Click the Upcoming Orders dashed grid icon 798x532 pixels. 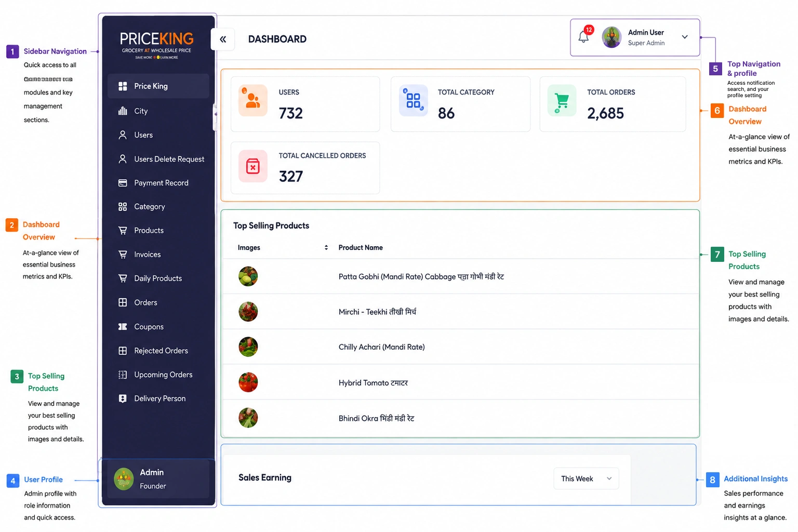123,375
